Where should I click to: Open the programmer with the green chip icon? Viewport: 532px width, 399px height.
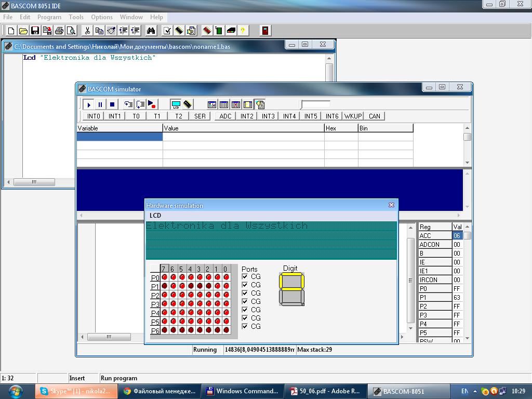(219, 31)
